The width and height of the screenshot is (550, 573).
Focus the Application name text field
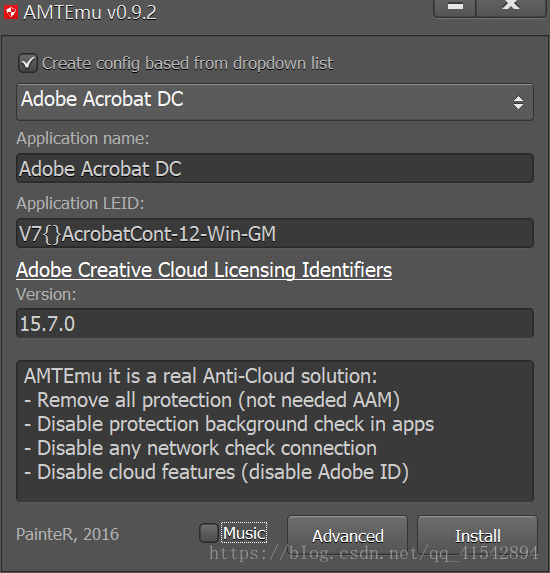click(x=275, y=168)
